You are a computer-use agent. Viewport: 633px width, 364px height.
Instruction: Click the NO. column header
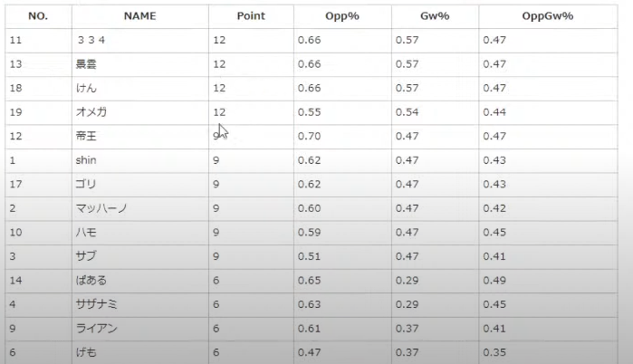coord(38,16)
